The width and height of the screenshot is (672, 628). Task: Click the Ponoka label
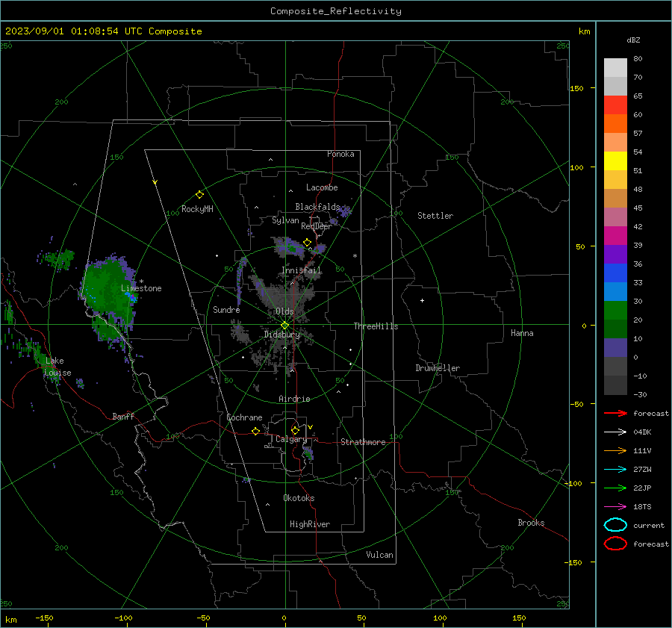(340, 154)
